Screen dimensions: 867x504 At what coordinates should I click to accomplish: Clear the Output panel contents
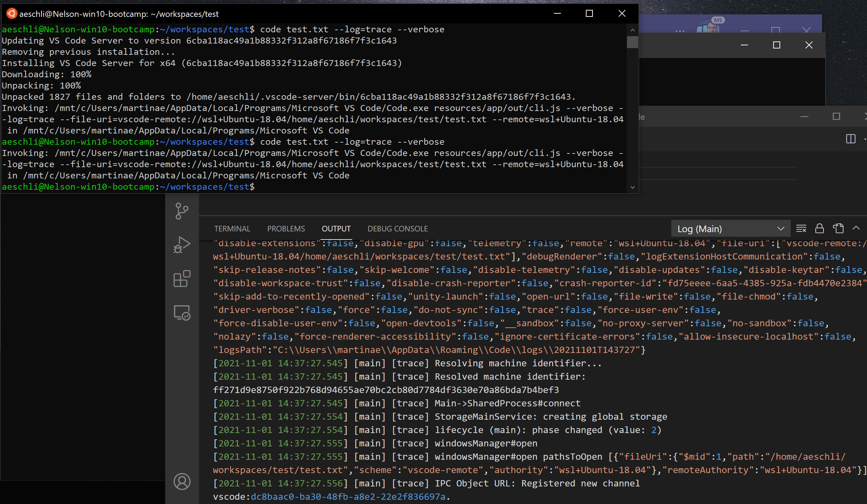(802, 228)
